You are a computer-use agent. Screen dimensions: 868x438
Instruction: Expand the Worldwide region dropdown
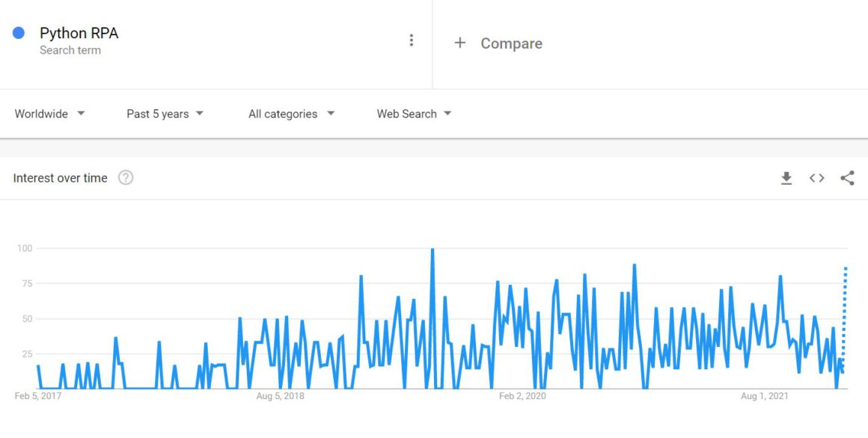tap(50, 114)
